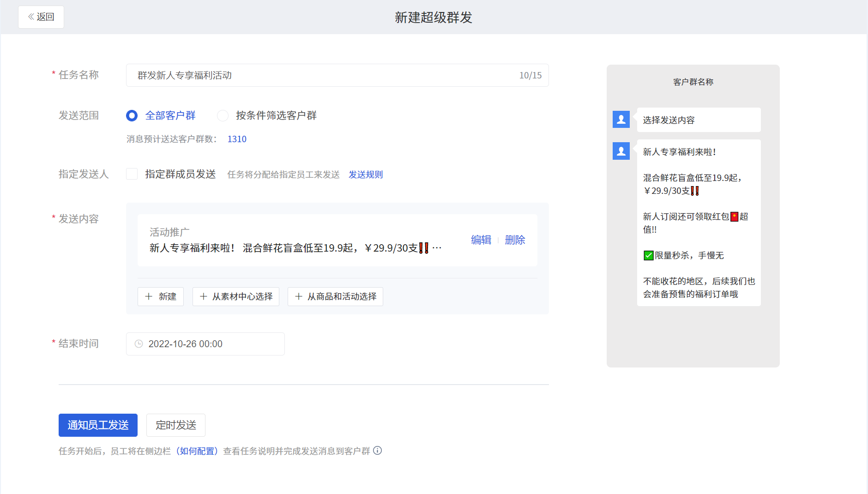Click the 返回 back button

click(x=41, y=17)
